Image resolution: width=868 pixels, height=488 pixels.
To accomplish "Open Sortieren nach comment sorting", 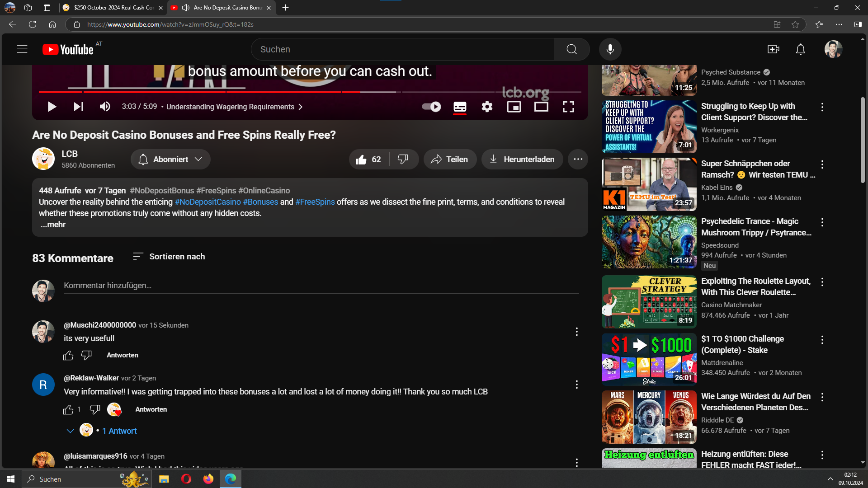I will click(x=169, y=257).
